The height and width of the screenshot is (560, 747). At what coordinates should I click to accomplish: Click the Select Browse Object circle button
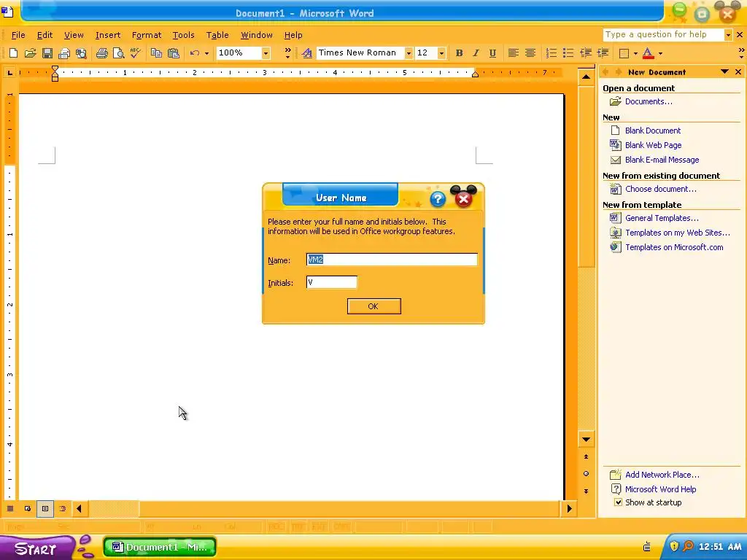coord(586,473)
